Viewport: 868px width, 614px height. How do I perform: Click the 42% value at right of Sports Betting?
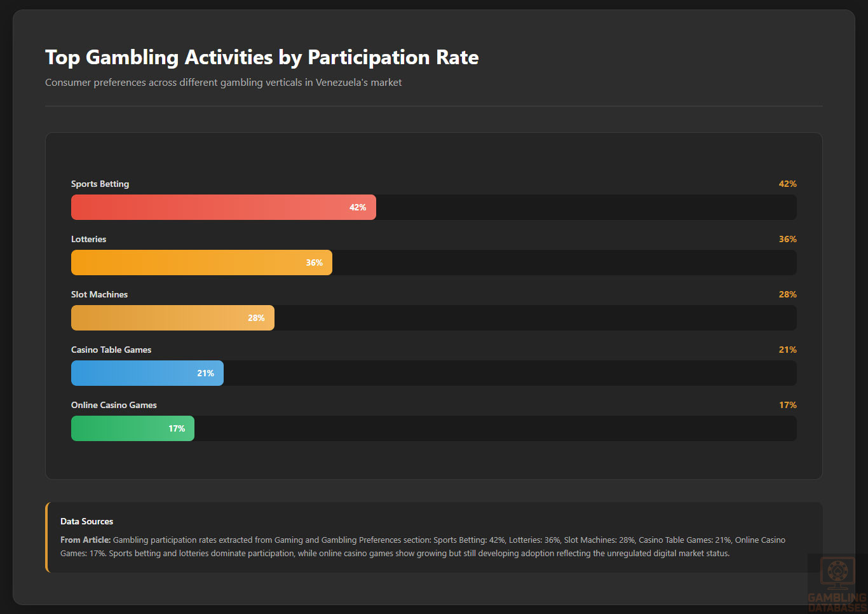(787, 184)
